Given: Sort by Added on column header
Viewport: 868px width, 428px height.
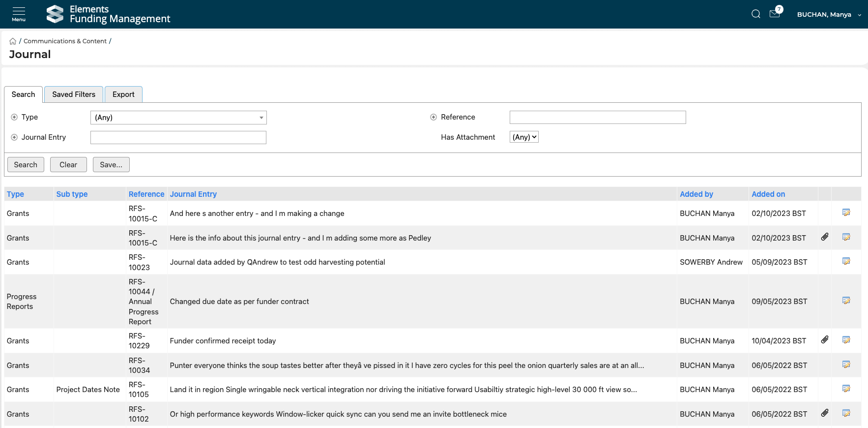Looking at the screenshot, I should (768, 194).
